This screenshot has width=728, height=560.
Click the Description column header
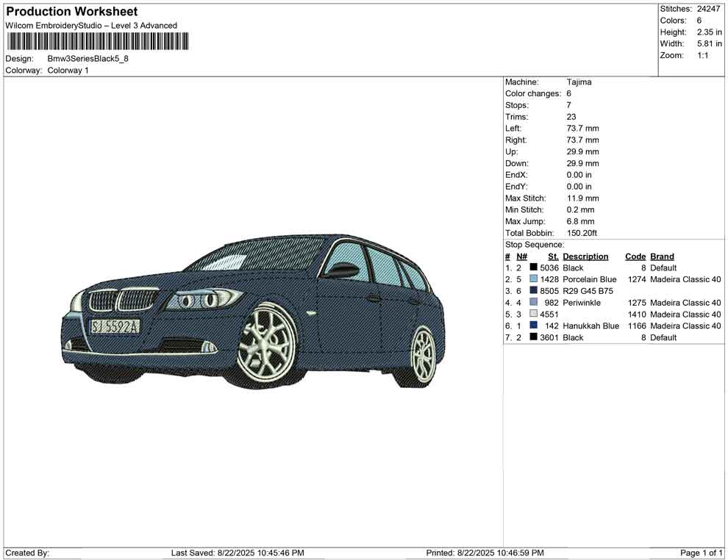[585, 256]
